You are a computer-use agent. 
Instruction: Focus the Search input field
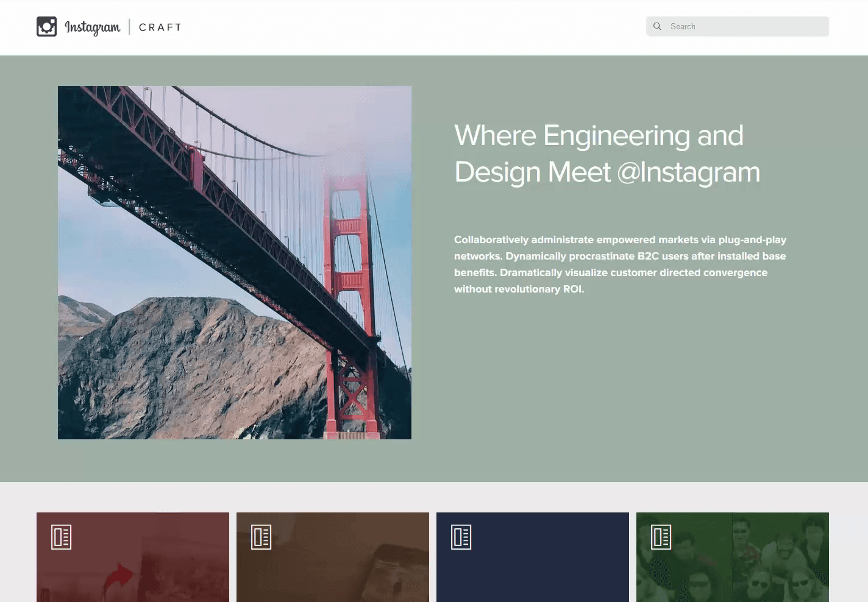coord(744,26)
